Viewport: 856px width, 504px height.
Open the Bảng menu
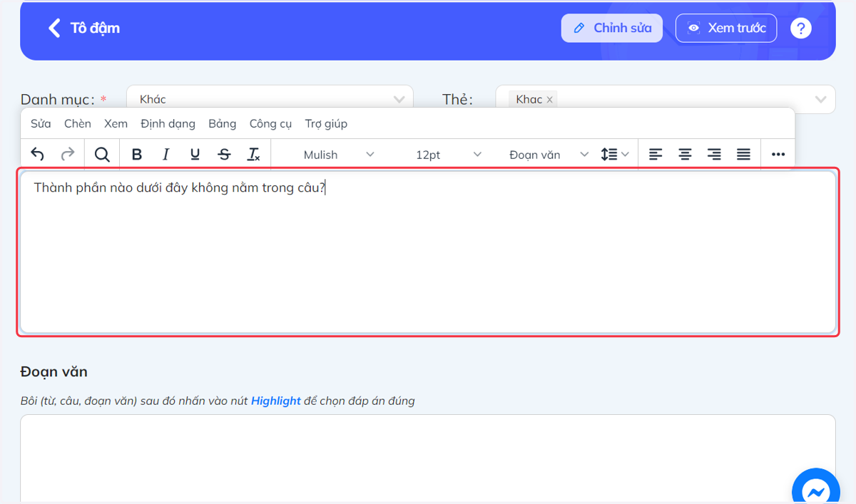pyautogui.click(x=222, y=123)
